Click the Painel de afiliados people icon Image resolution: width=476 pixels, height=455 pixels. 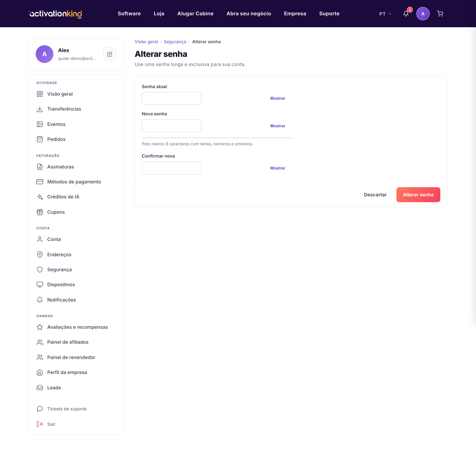coord(40,342)
